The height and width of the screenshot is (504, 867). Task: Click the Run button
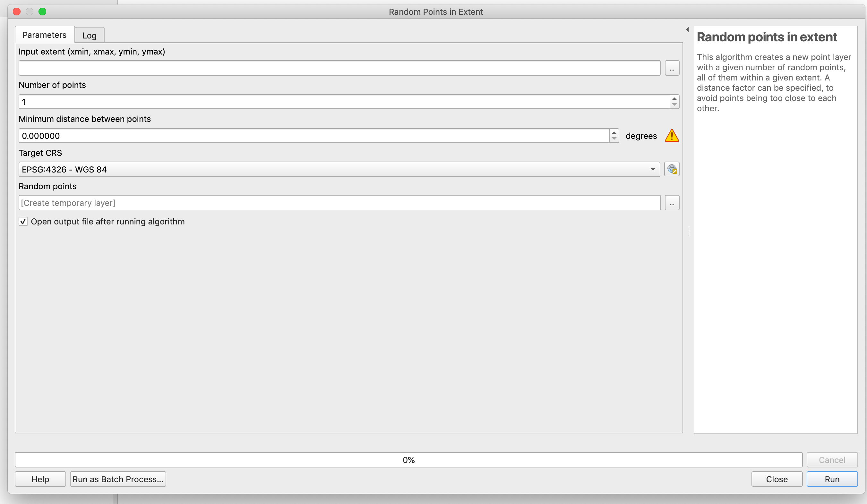pyautogui.click(x=832, y=479)
